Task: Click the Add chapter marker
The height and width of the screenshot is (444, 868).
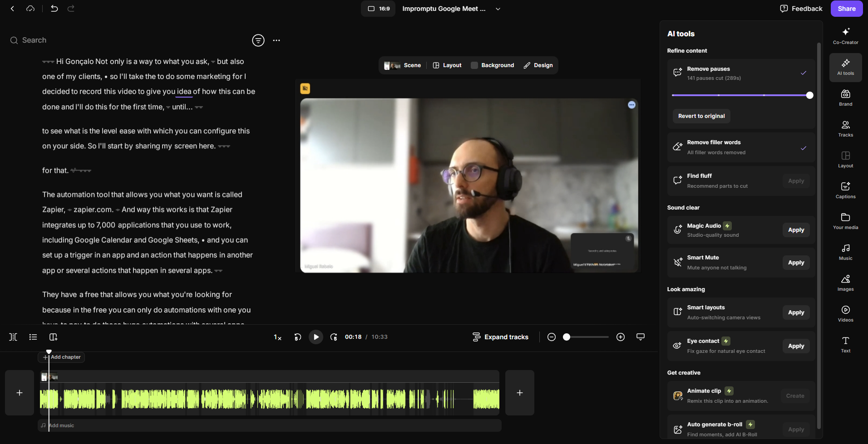Action: pos(61,357)
